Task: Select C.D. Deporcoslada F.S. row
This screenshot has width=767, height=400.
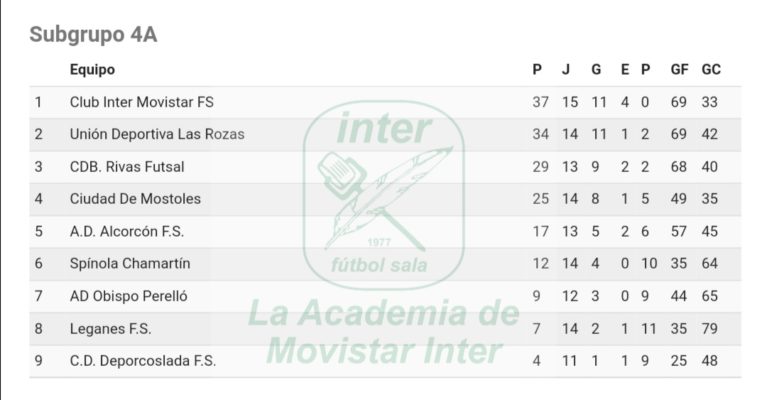Action: pos(385,361)
